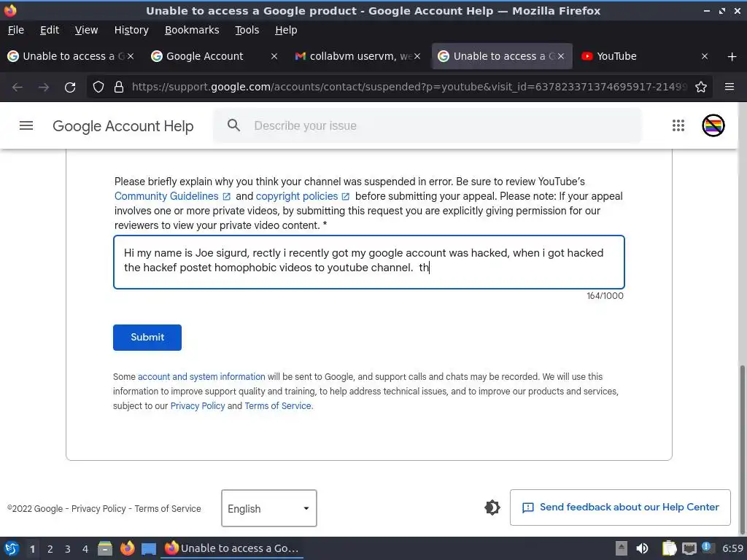Open the desktop start menu icon
The image size is (747, 560).
12,548
